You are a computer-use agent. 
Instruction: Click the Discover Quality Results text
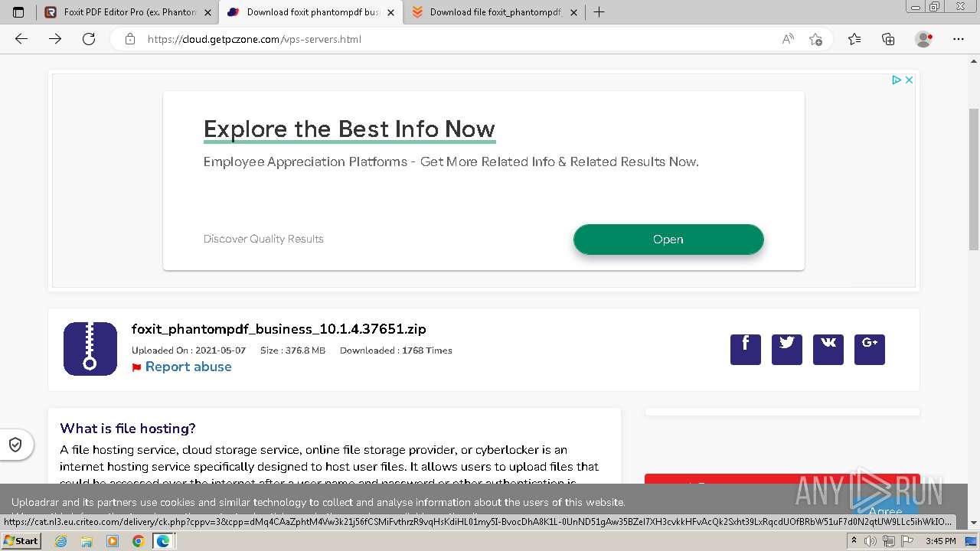[263, 239]
